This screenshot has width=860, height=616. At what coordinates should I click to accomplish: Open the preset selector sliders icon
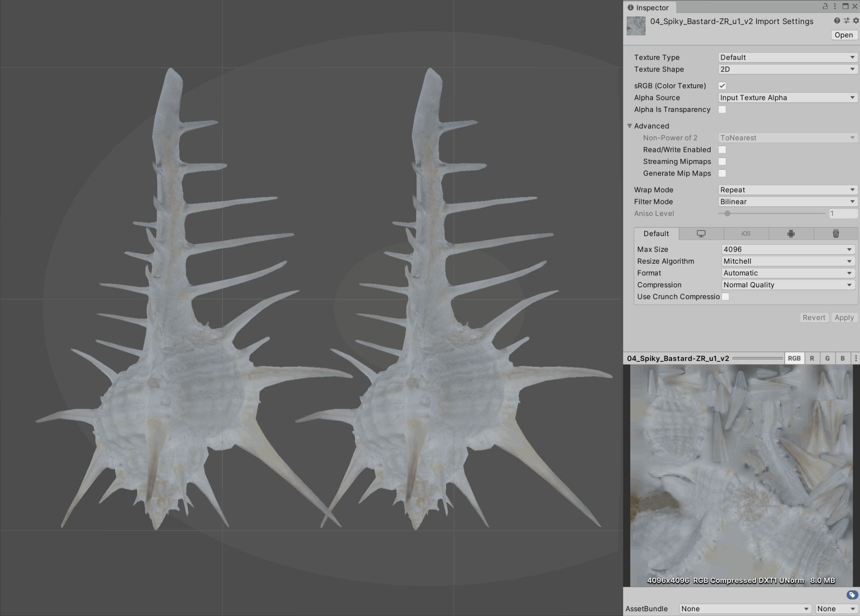click(846, 21)
